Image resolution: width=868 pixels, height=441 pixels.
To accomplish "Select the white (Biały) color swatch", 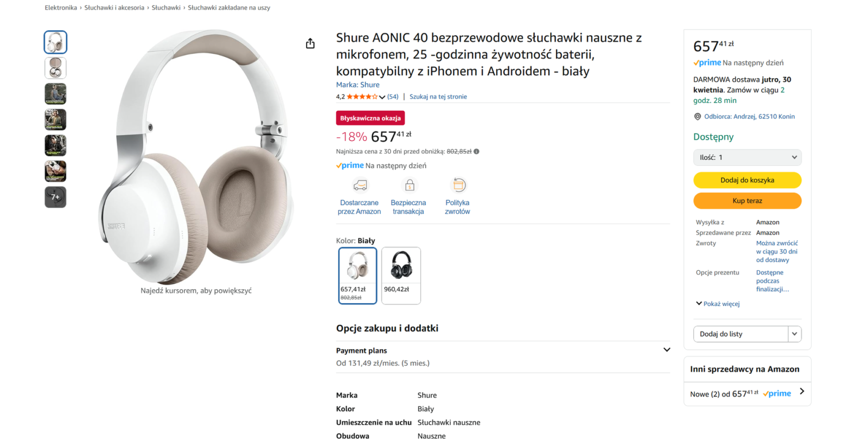I will tap(358, 275).
